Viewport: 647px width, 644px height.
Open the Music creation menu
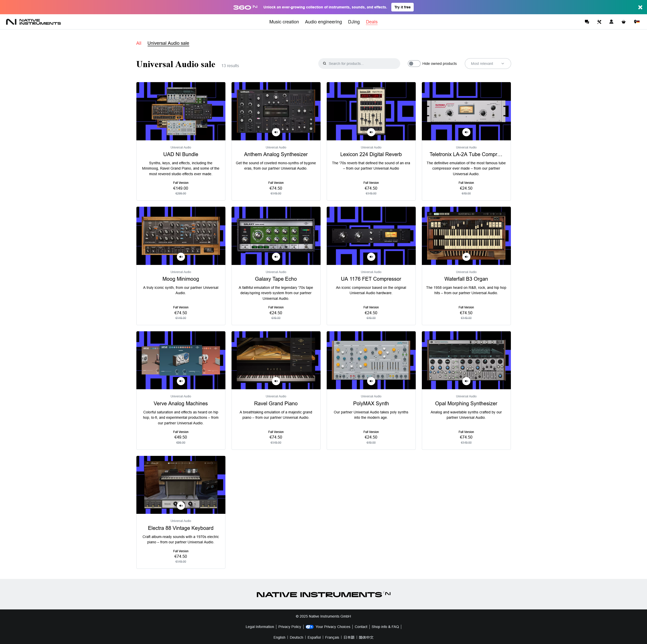click(284, 22)
